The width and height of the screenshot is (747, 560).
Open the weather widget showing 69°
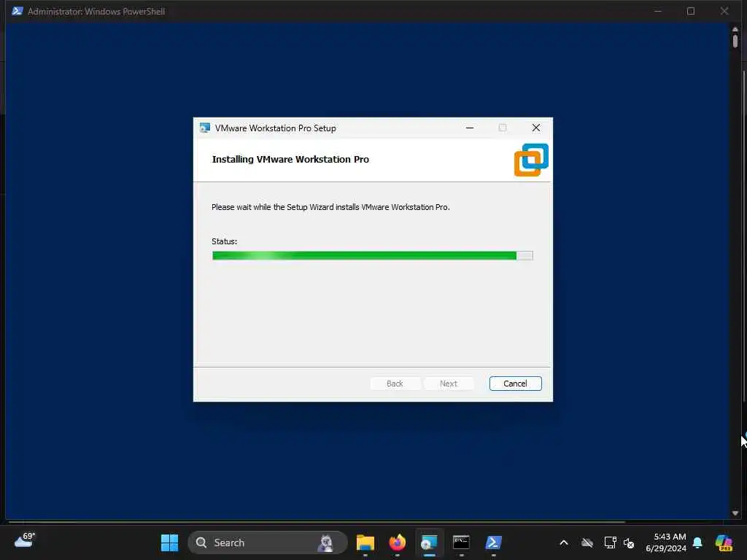(x=25, y=540)
